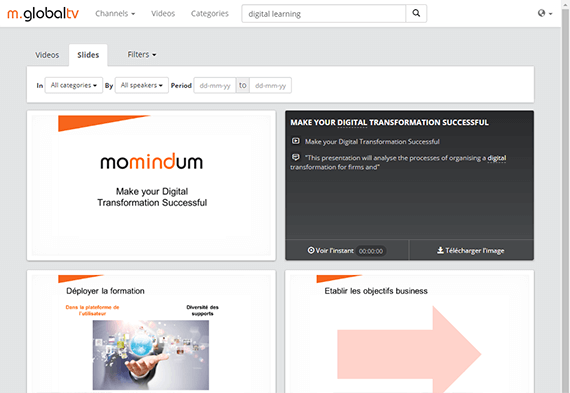
Task: Switch to the Videos tab
Action: click(x=47, y=55)
